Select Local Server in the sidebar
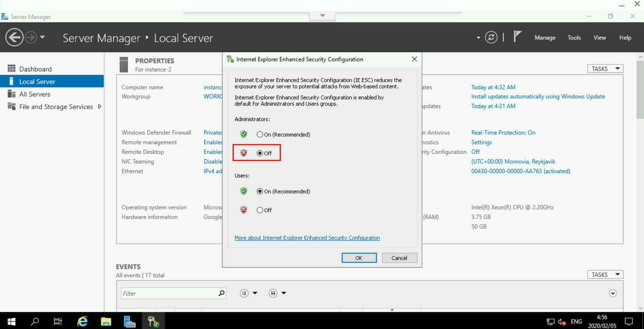 (x=52, y=81)
